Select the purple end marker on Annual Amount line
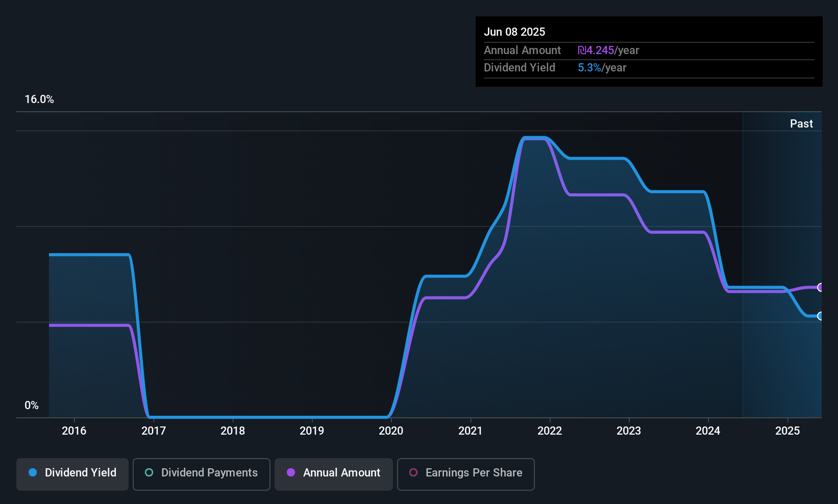838x504 pixels. pos(820,287)
